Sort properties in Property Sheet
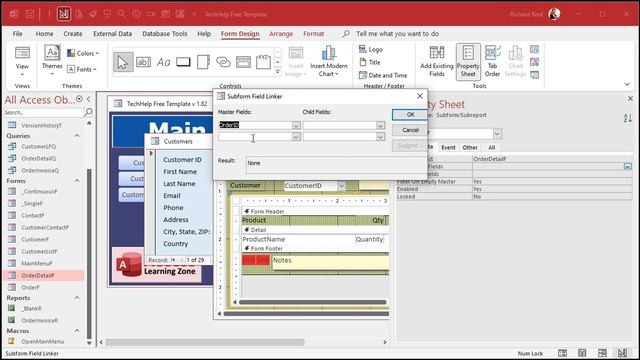 click(x=628, y=119)
